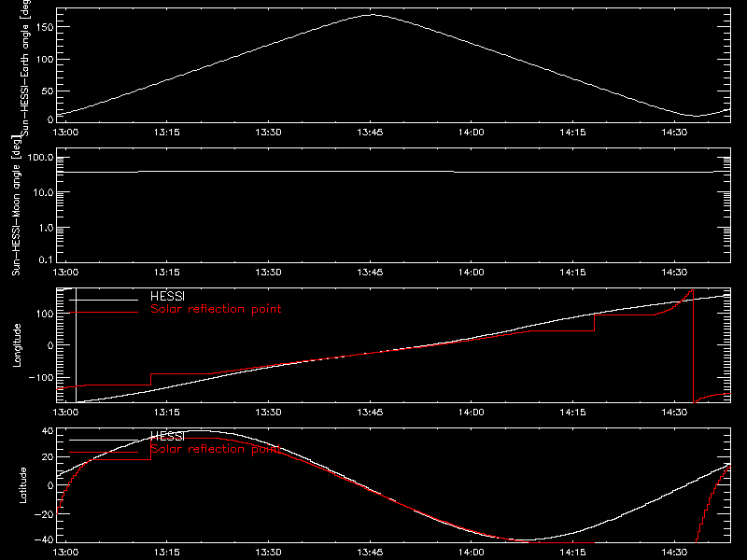Click white HESSI legend line sample in Longitude plot
This screenshot has width=747, height=560.
pyautogui.click(x=104, y=300)
